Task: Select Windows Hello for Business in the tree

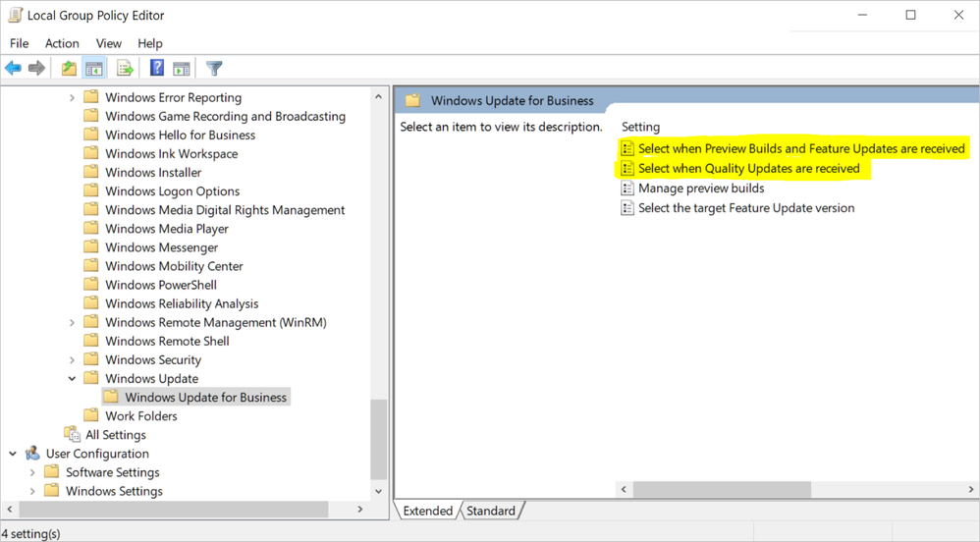Action: 180,135
